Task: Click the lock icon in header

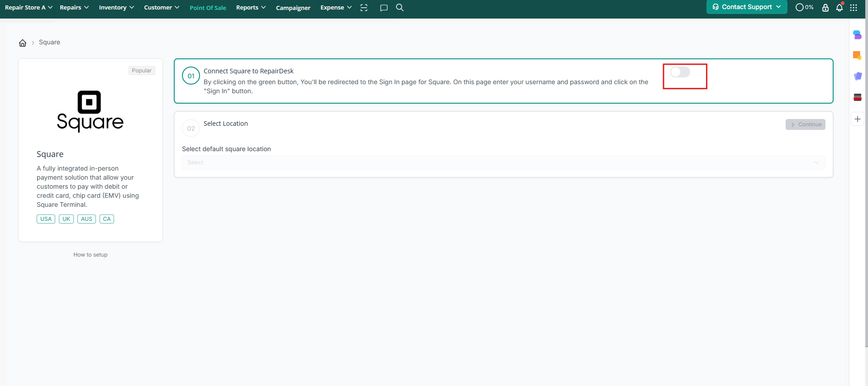Action: coord(825,8)
